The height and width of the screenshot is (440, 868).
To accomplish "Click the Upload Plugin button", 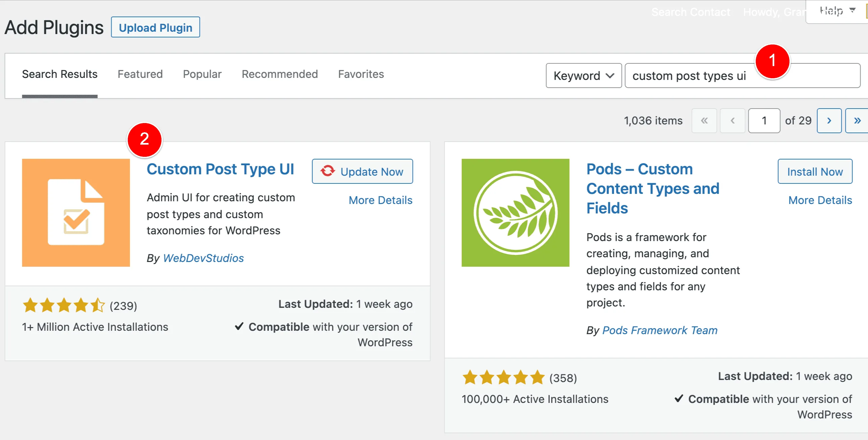I will (x=155, y=27).
